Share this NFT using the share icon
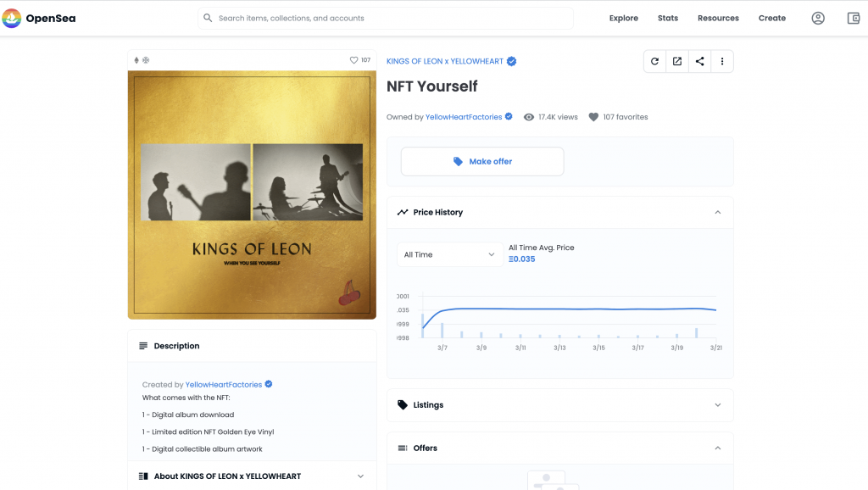868x490 pixels. coord(699,61)
